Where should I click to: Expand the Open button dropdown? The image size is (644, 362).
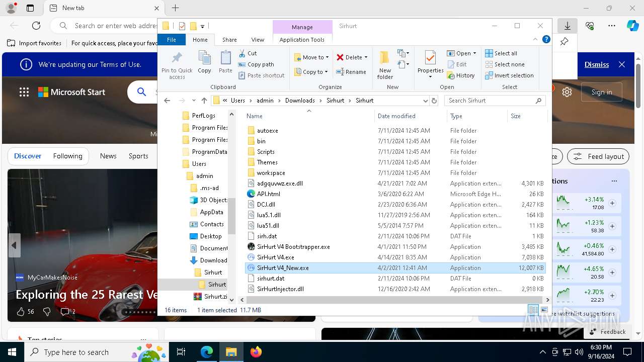pos(474,53)
